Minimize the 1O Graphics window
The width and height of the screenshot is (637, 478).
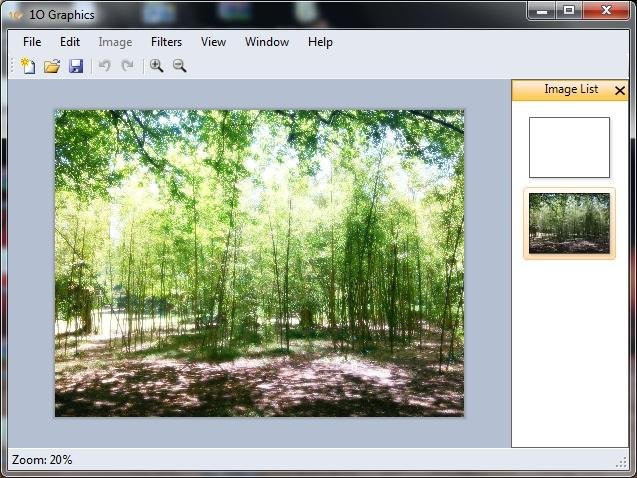(542, 11)
